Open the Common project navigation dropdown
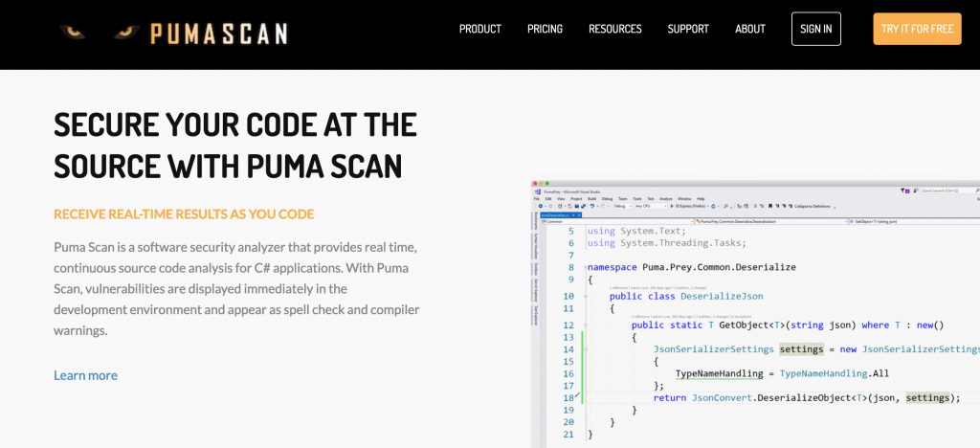This screenshot has width=980, height=448. click(617, 222)
